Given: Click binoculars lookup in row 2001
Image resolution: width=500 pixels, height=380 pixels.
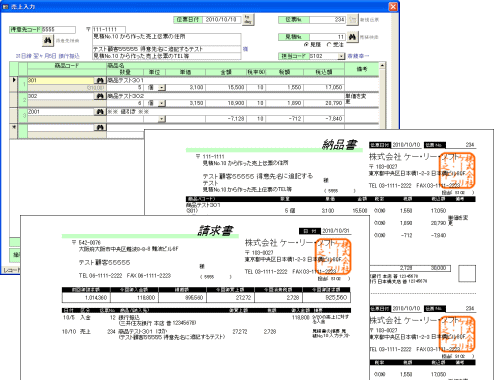Looking at the screenshot, I should [x=99, y=112].
